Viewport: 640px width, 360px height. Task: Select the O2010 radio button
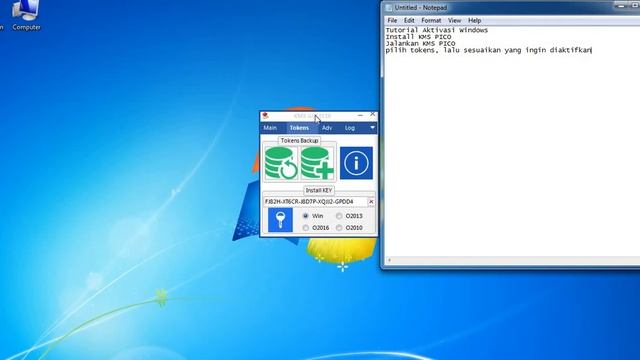pos(339,227)
